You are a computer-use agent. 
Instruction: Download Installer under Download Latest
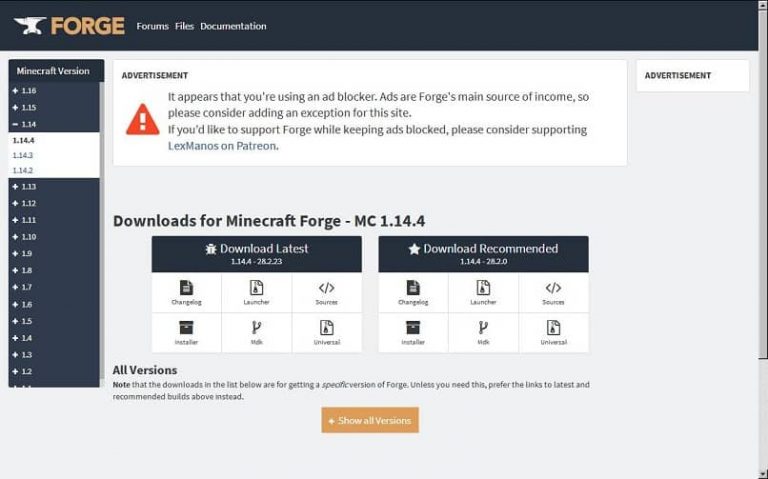(x=186, y=331)
